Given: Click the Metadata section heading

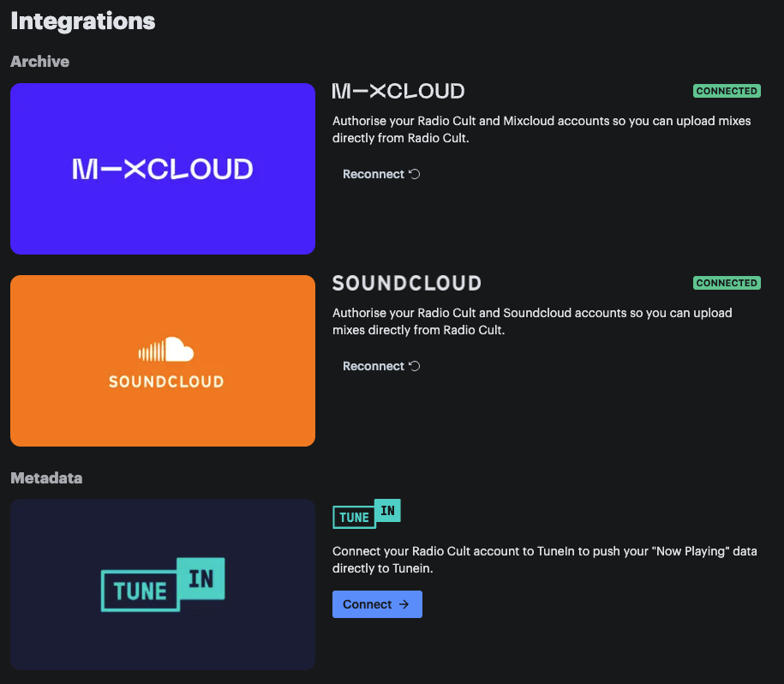Looking at the screenshot, I should (46, 478).
